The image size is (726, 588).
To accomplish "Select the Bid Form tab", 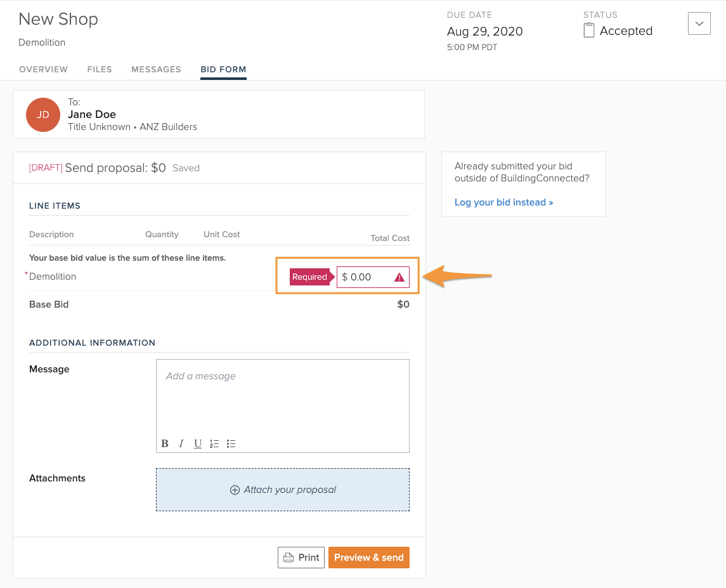I will point(223,69).
